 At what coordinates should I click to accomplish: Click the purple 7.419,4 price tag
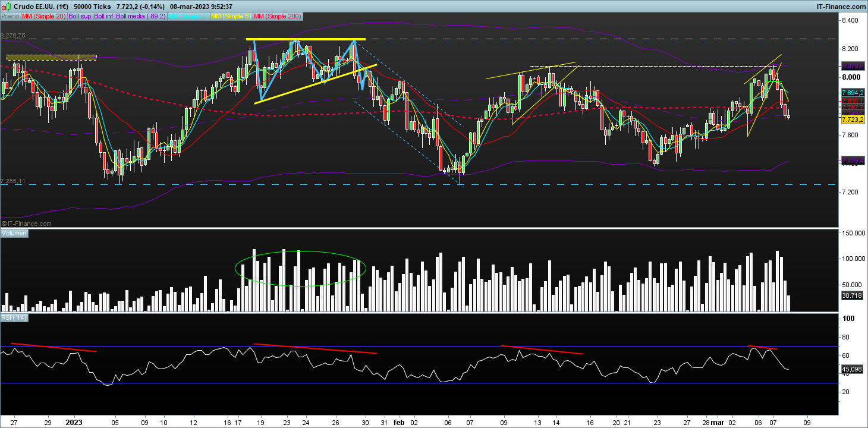[853, 160]
